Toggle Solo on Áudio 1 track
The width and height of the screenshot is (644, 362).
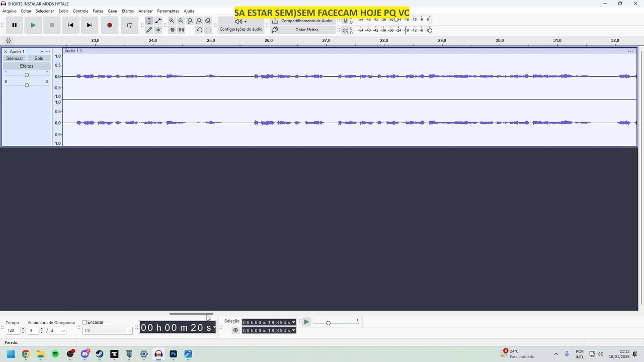[x=39, y=59]
